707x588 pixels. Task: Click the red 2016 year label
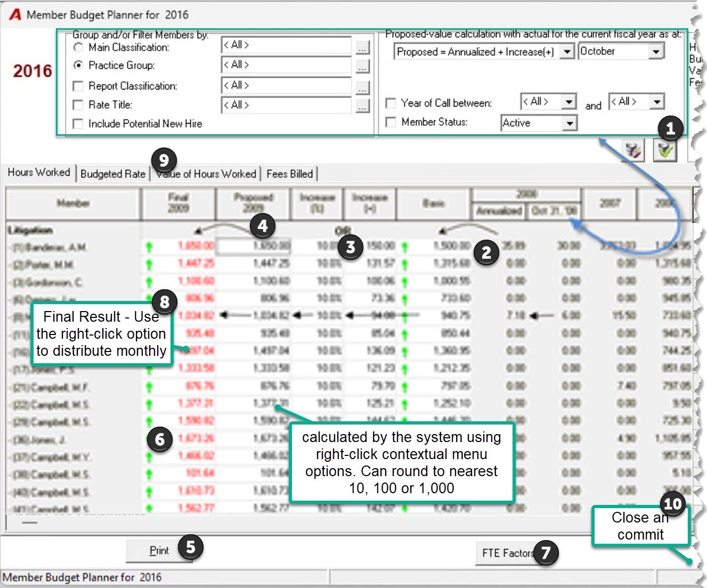pos(32,71)
